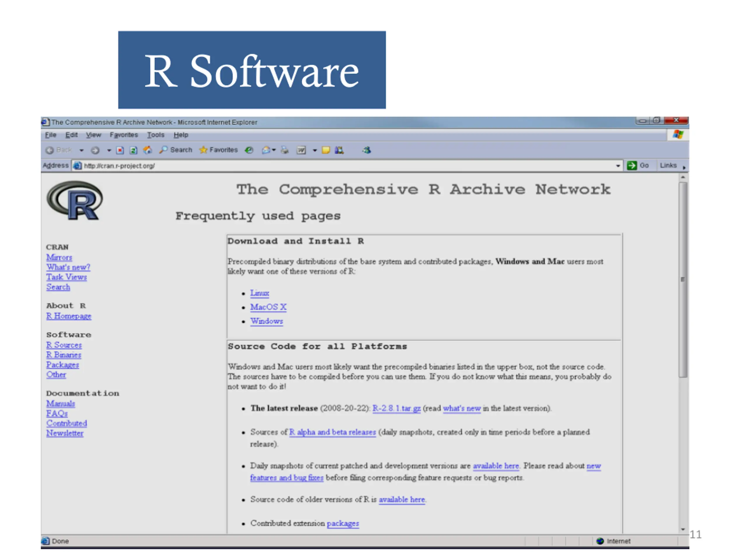Open the Tools menu
The image size is (747, 560).
(x=156, y=135)
